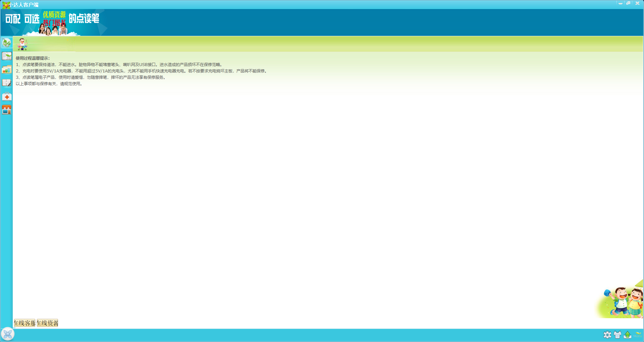
Task: Minimize the 小达人客户端 window
Action: click(x=620, y=3)
